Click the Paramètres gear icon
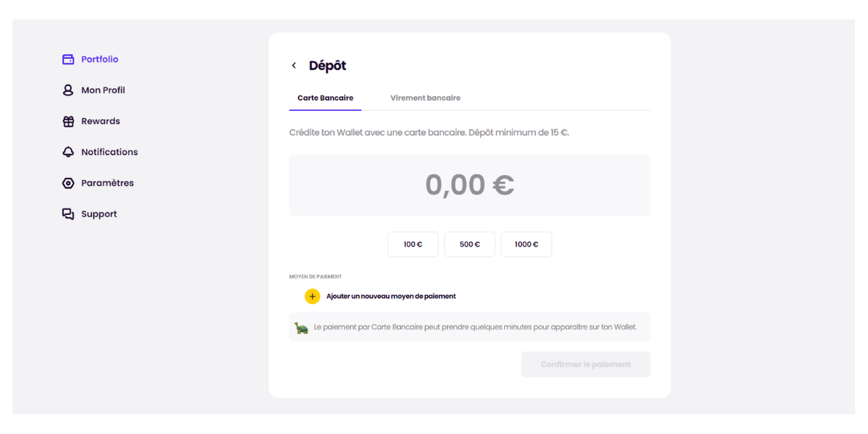Image resolution: width=868 pixels, height=434 pixels. (x=68, y=183)
